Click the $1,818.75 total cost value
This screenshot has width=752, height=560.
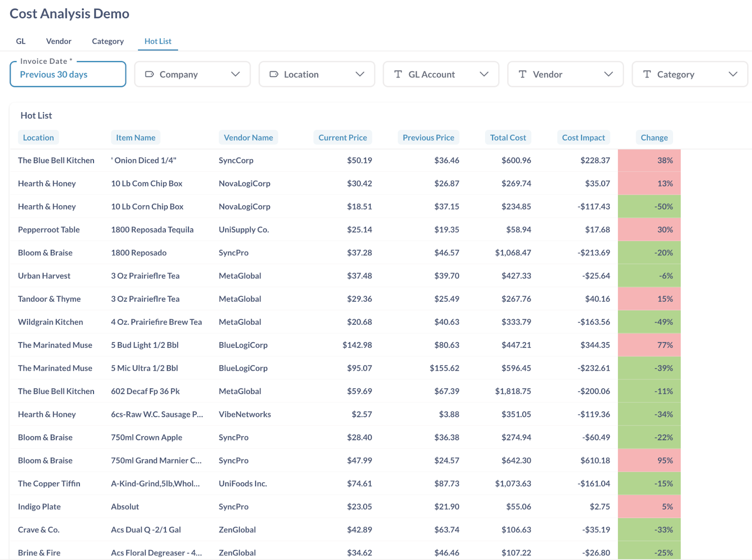coord(513,391)
